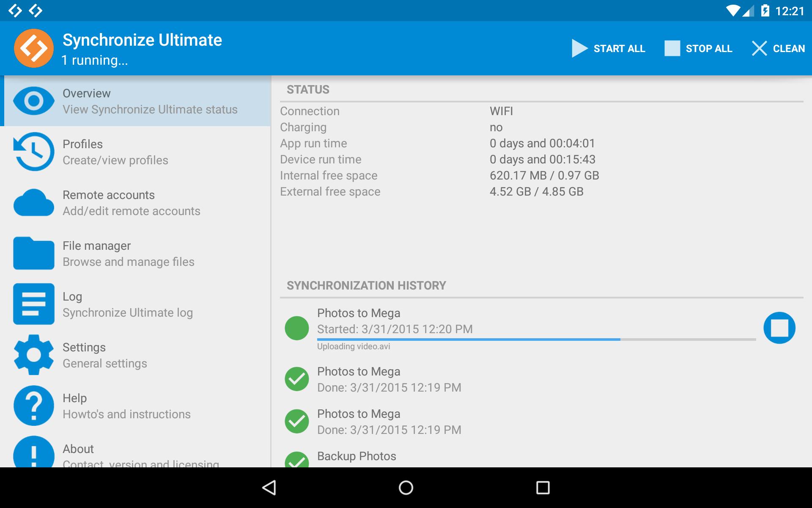This screenshot has width=812, height=508.
Task: Tap the Android recent apps square
Action: pos(543,488)
